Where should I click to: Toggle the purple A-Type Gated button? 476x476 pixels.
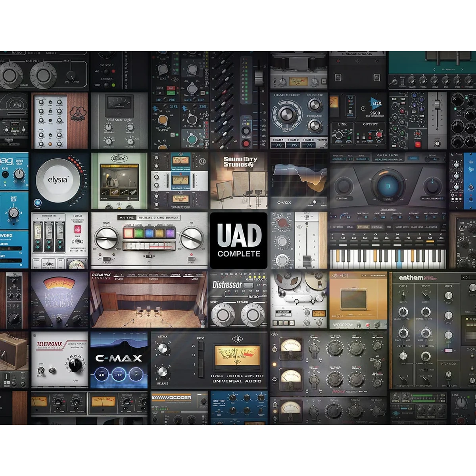170,232
